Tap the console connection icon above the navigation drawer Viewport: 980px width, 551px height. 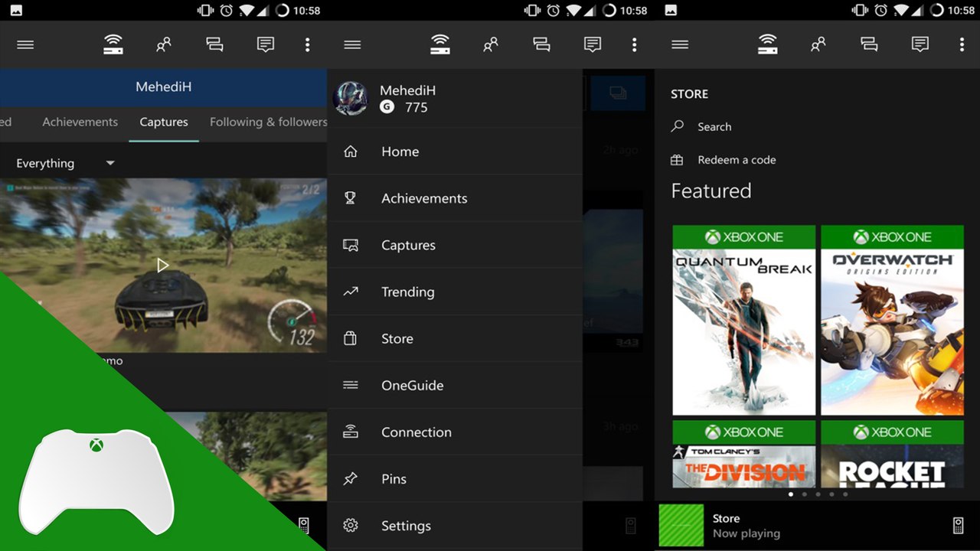(x=440, y=44)
